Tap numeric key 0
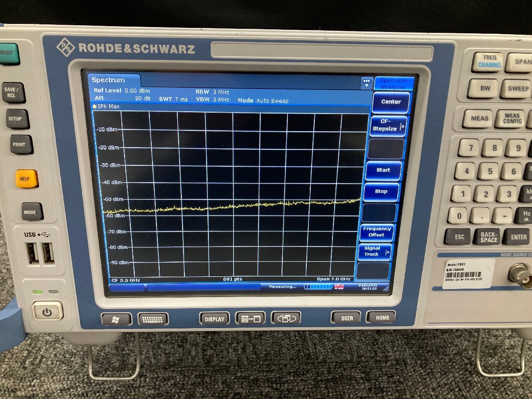Viewport: 532px width, 399px height. pos(458,216)
